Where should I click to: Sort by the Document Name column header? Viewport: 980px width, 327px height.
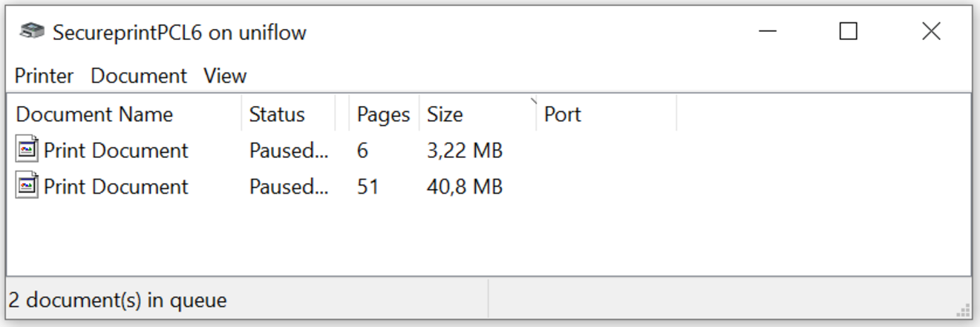pos(94,114)
